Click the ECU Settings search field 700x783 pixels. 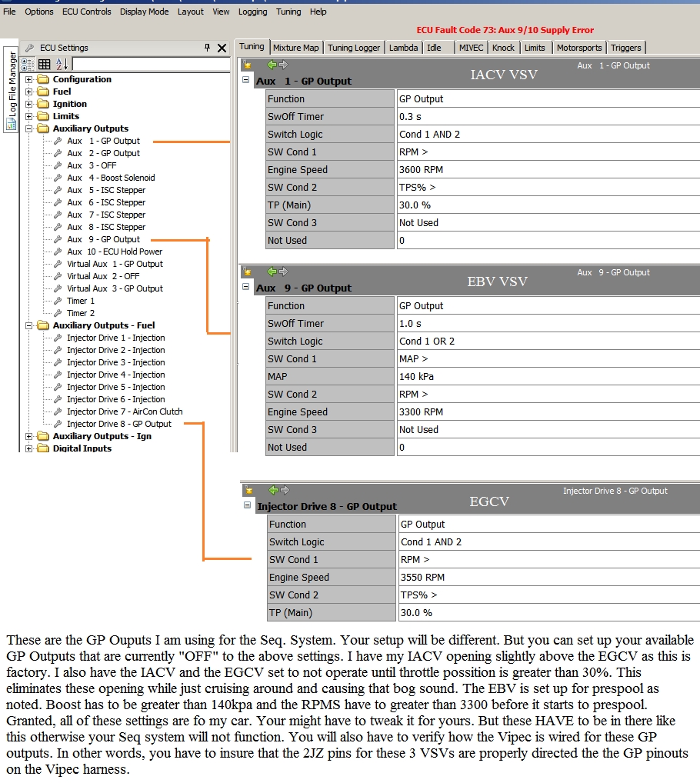point(150,64)
